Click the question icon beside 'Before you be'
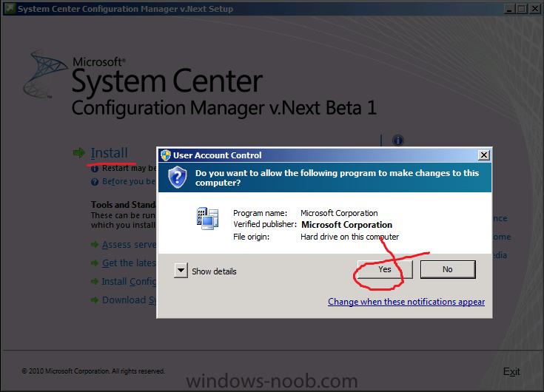Viewport: 544px width, 392px height. pos(95,182)
